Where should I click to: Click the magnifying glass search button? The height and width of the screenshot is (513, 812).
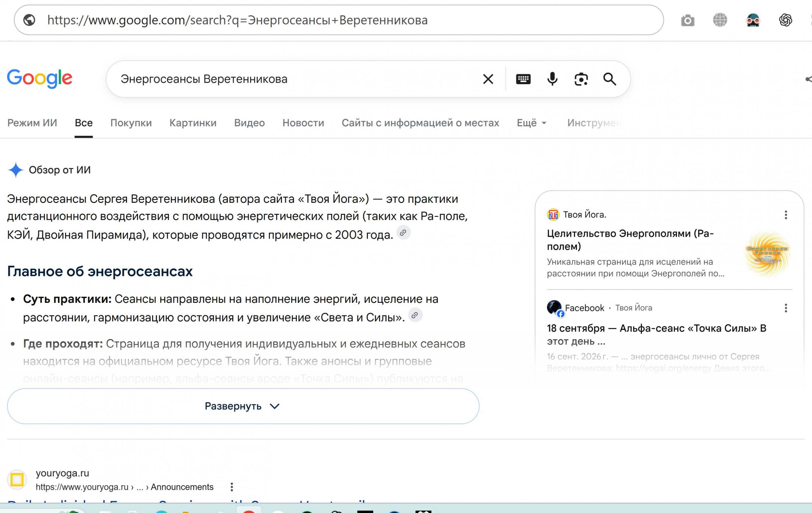(610, 79)
